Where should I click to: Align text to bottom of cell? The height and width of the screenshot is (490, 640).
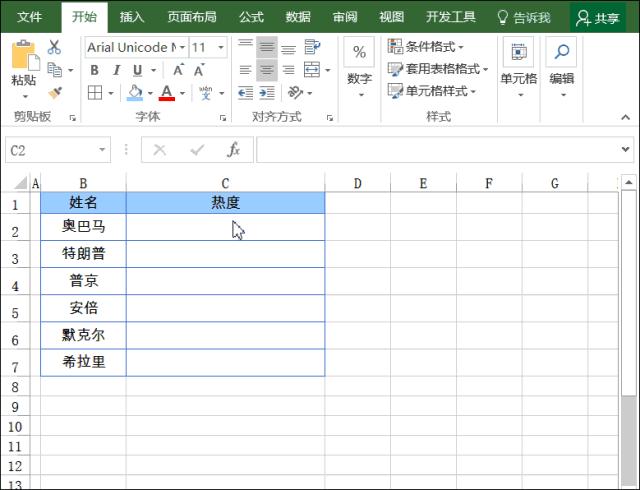point(289,47)
